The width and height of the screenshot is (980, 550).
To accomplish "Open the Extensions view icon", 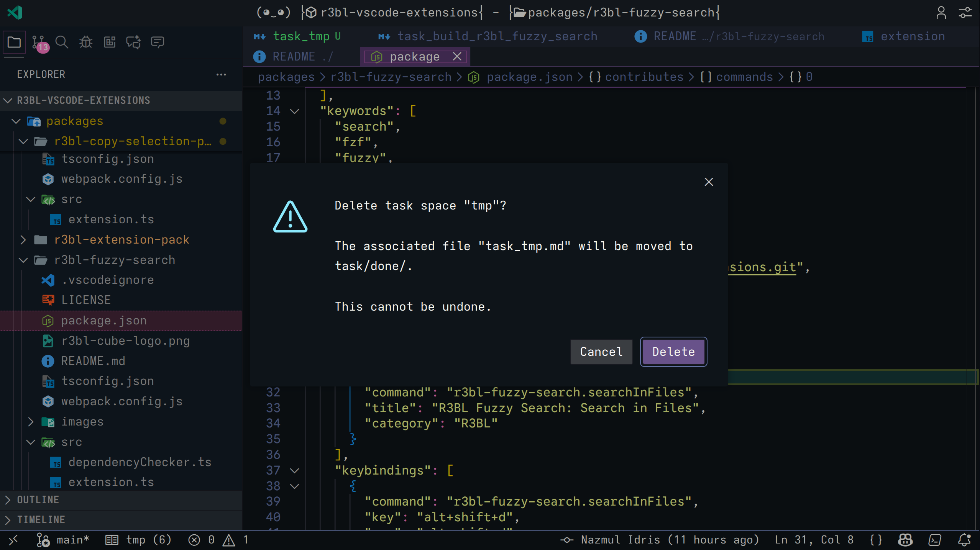I will (x=110, y=42).
